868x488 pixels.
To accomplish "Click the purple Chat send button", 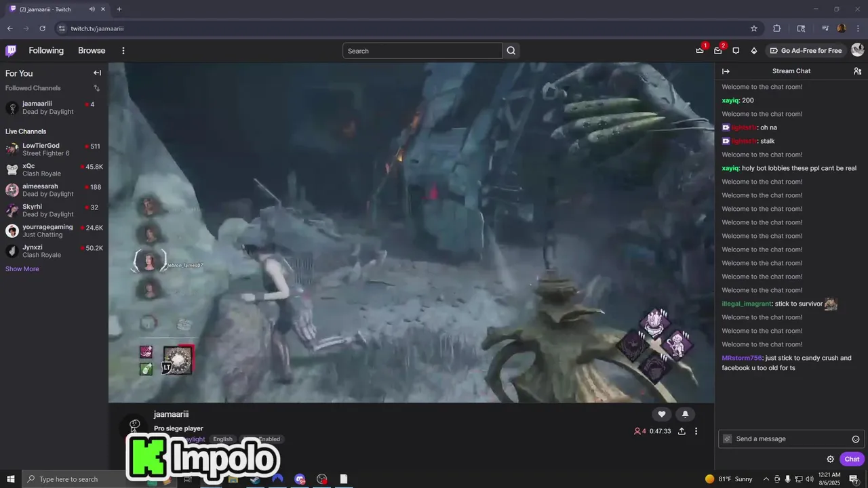I will pyautogui.click(x=852, y=459).
